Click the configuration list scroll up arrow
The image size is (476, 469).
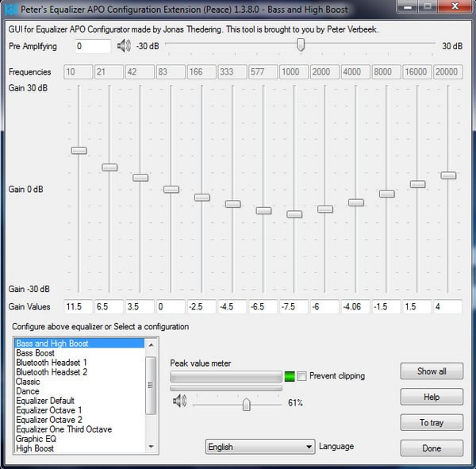point(151,344)
